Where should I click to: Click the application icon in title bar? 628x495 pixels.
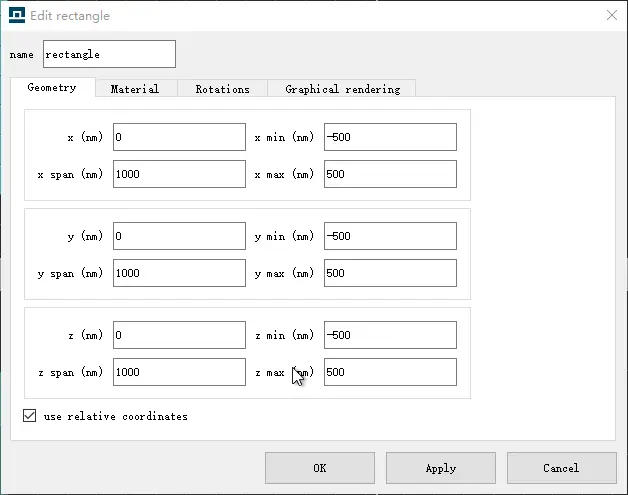point(16,15)
